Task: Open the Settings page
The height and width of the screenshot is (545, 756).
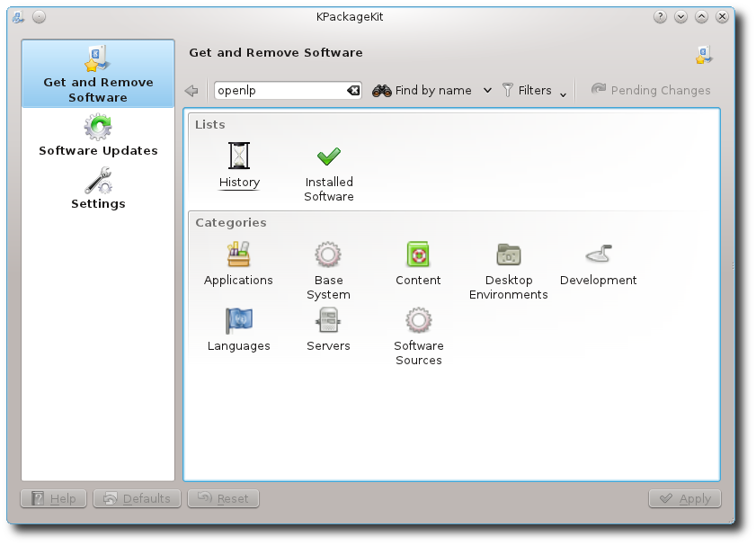Action: tap(98, 188)
